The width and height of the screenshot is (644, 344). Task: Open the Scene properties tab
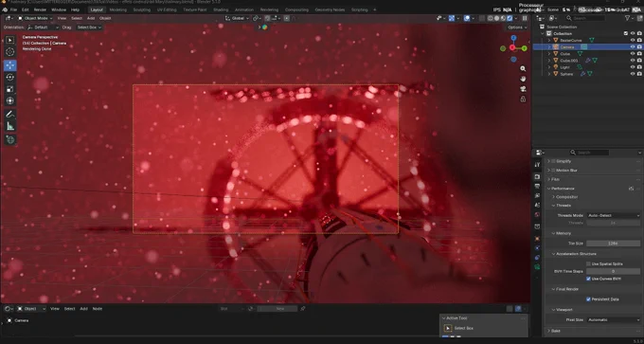tap(537, 205)
